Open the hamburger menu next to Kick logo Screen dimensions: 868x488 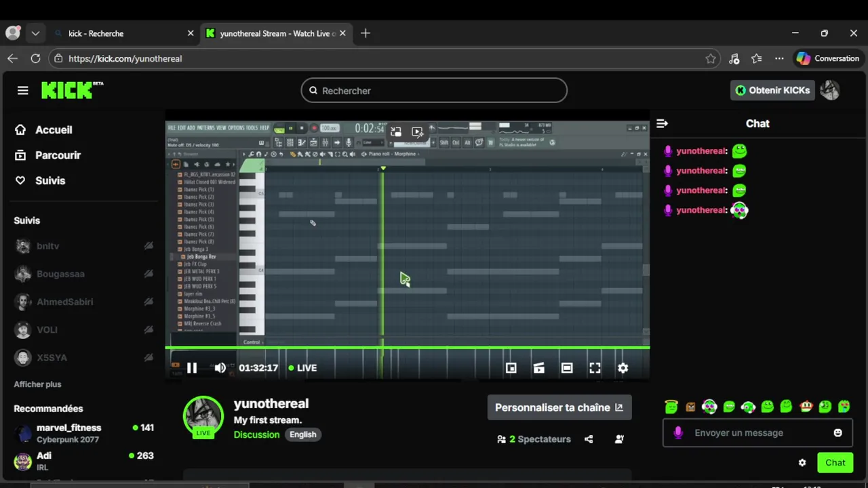click(23, 90)
